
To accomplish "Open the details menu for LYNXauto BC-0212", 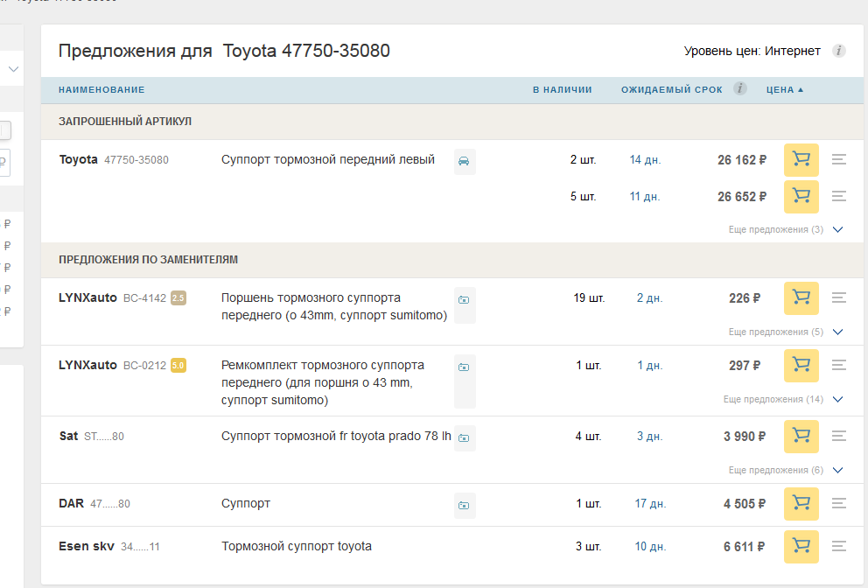I will (838, 365).
